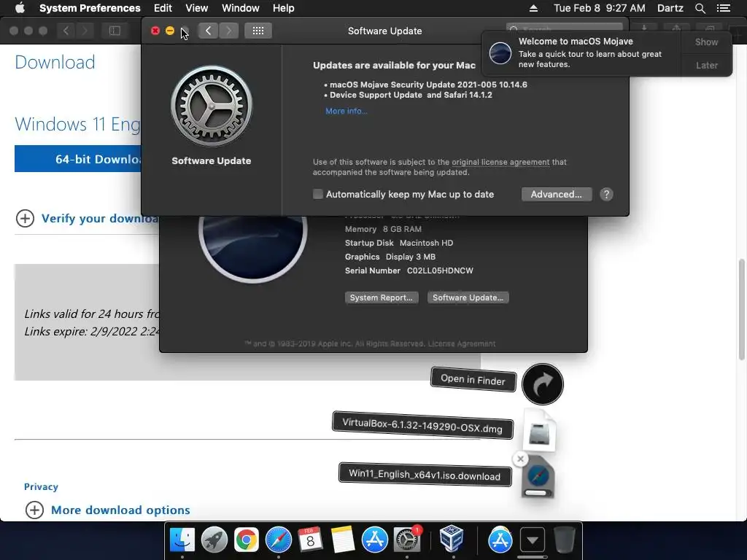Open Google Chrome from the Dock
Image resolution: width=747 pixels, height=560 pixels.
pyautogui.click(x=247, y=540)
